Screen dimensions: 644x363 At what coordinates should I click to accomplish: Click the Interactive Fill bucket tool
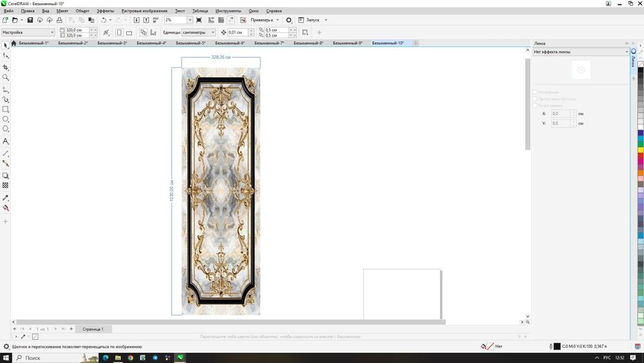coord(6,208)
